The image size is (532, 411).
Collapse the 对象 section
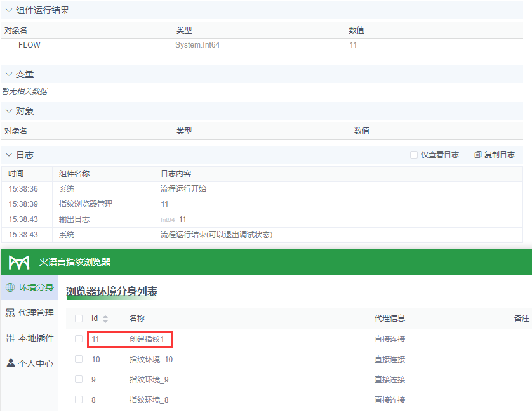(8, 111)
